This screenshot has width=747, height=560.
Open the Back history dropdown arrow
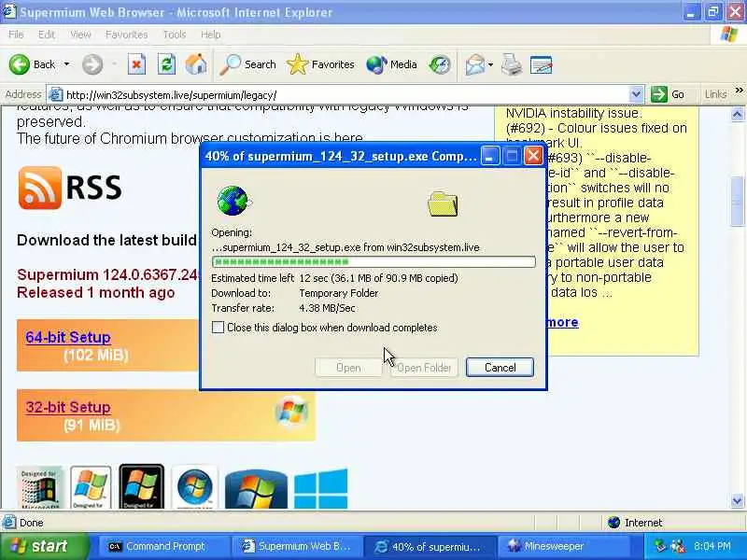pyautogui.click(x=66, y=64)
